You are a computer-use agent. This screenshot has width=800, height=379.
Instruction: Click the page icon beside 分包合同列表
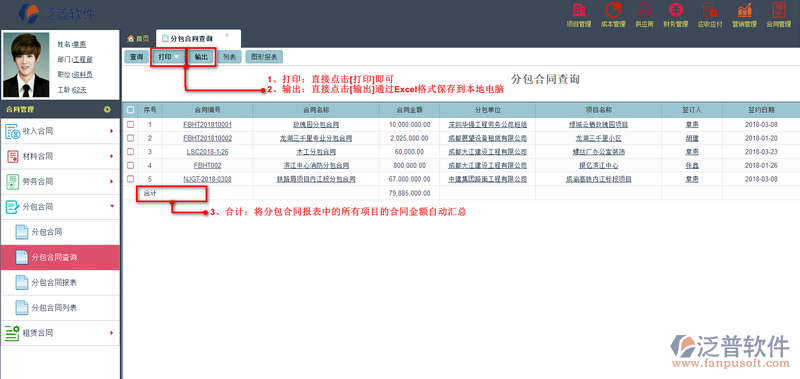click(x=22, y=308)
